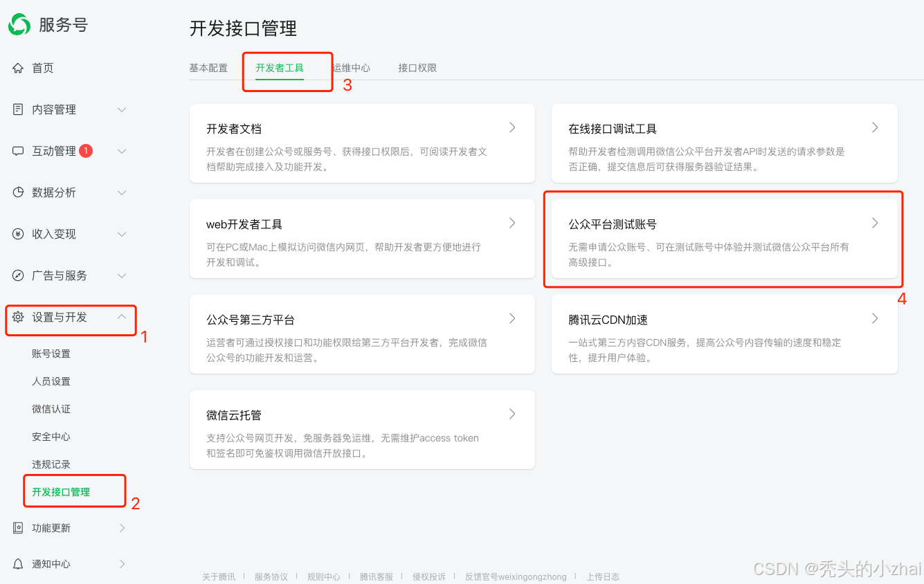Viewport: 924px width, 584px height.
Task: Open 安全中心 submenu item
Action: click(51, 437)
